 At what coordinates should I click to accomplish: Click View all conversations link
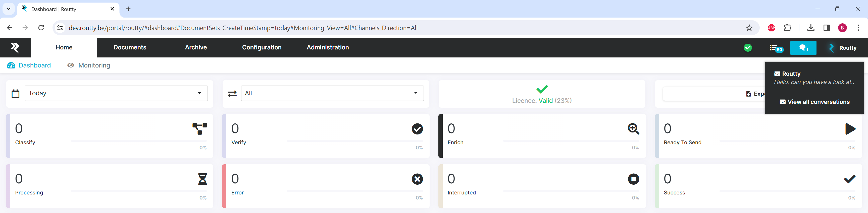point(814,102)
